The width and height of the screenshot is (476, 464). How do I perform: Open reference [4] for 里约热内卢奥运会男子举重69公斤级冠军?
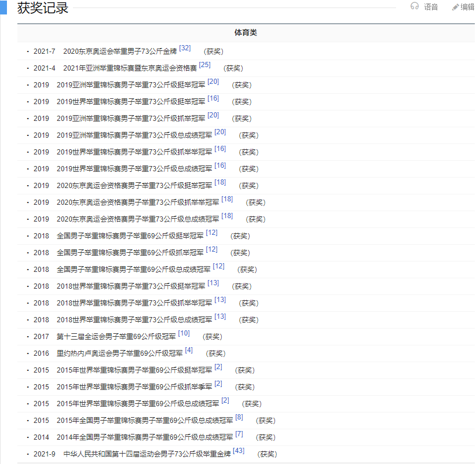pyautogui.click(x=189, y=350)
